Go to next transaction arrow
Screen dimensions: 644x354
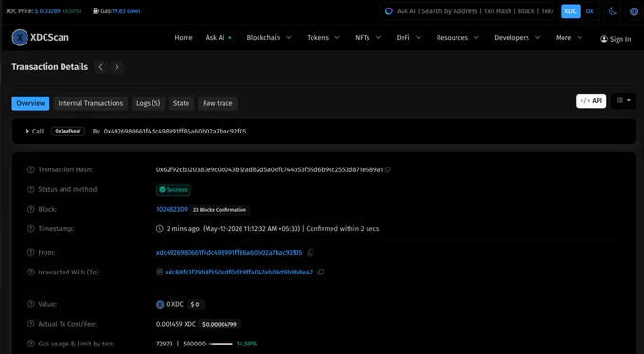click(x=116, y=67)
